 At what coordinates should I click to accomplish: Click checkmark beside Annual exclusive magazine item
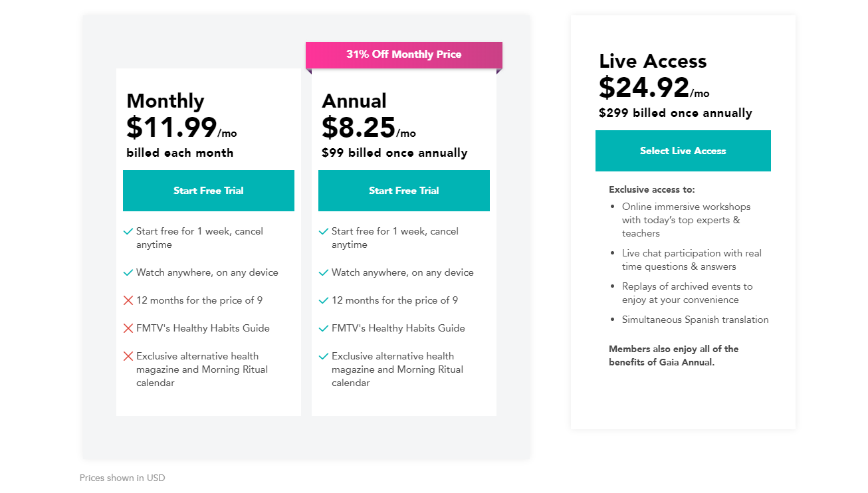tap(324, 356)
